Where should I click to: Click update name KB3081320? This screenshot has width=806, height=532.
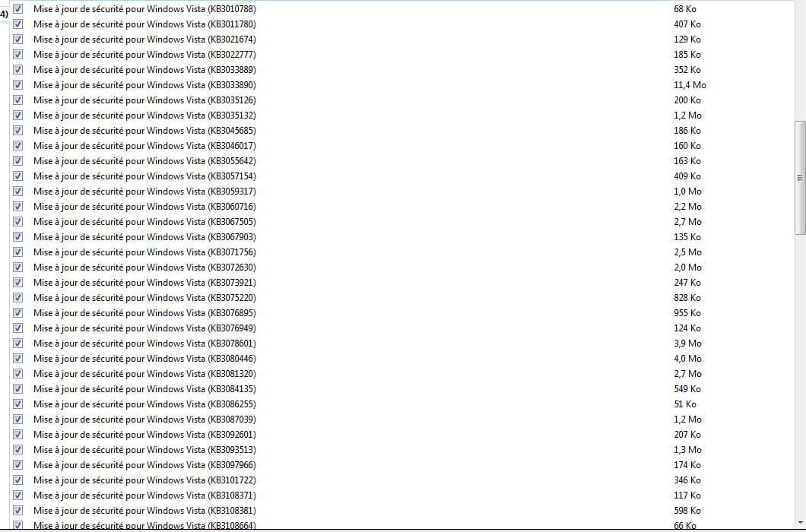coord(144,374)
